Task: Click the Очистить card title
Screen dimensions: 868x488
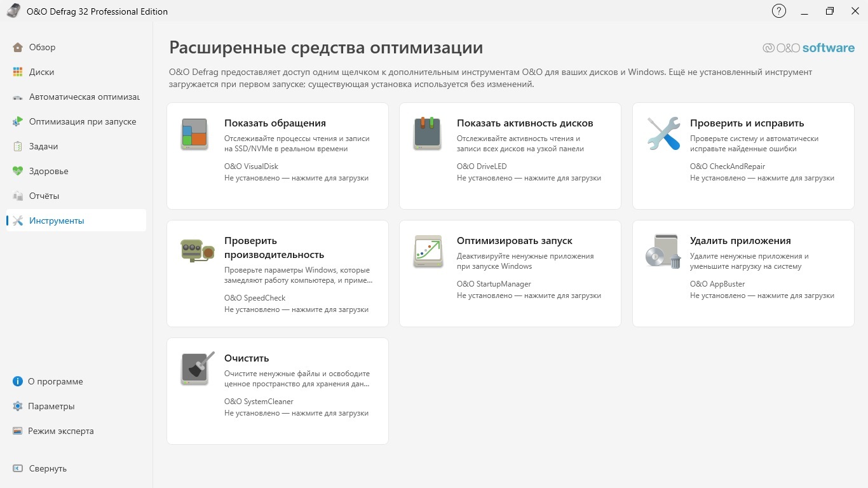Action: [247, 358]
